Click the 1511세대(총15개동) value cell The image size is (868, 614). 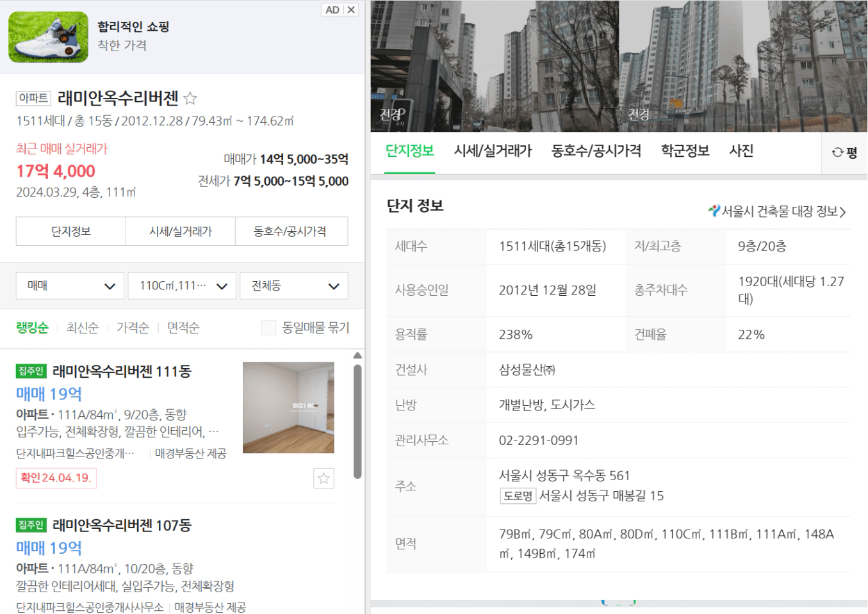[x=553, y=246]
